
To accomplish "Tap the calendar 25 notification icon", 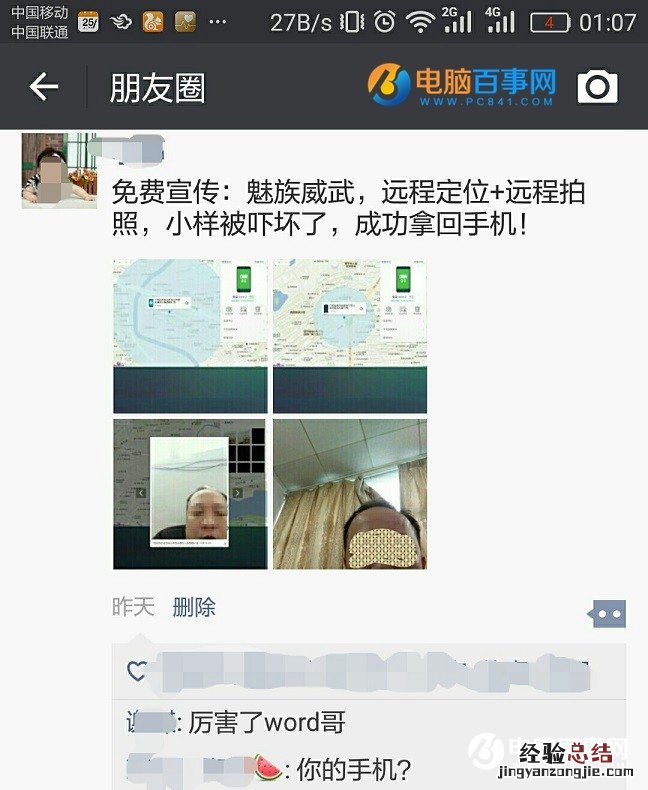I will (x=89, y=22).
